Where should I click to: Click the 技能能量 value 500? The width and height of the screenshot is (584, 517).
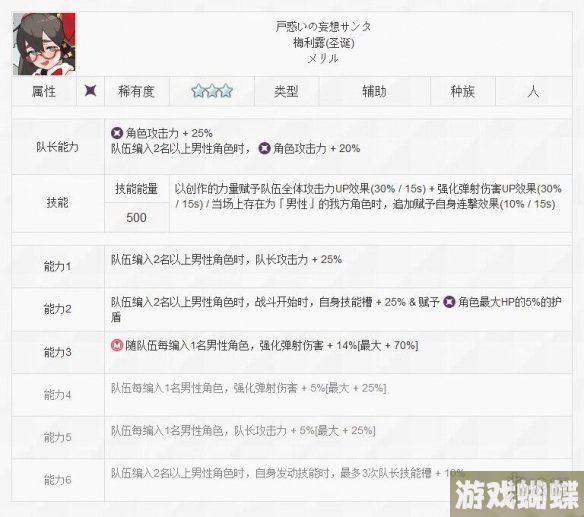coord(136,218)
